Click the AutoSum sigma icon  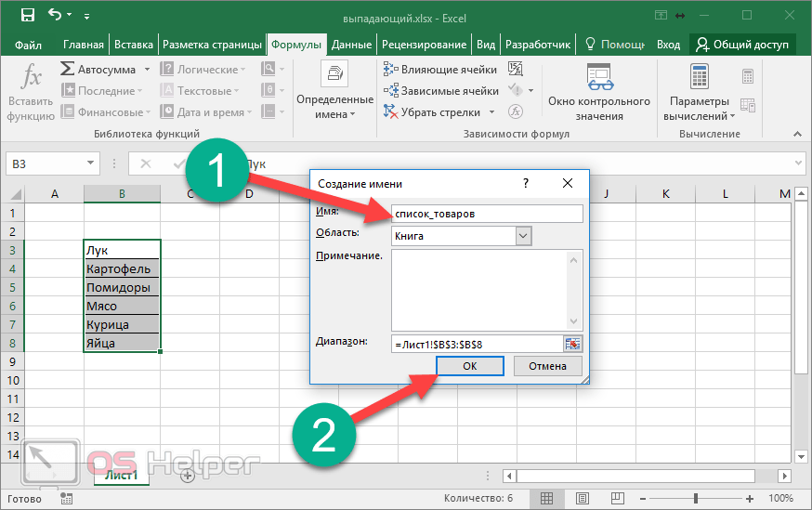point(68,70)
